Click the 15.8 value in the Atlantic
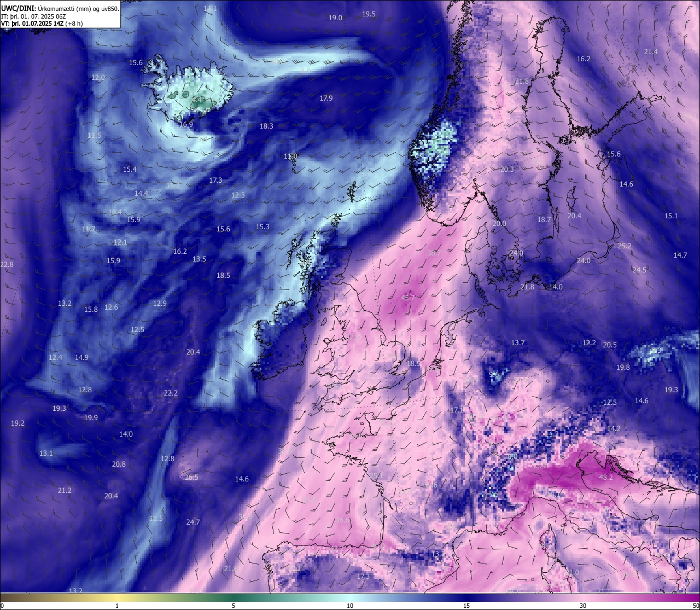Screen dimensions: 700x610 click(91, 309)
